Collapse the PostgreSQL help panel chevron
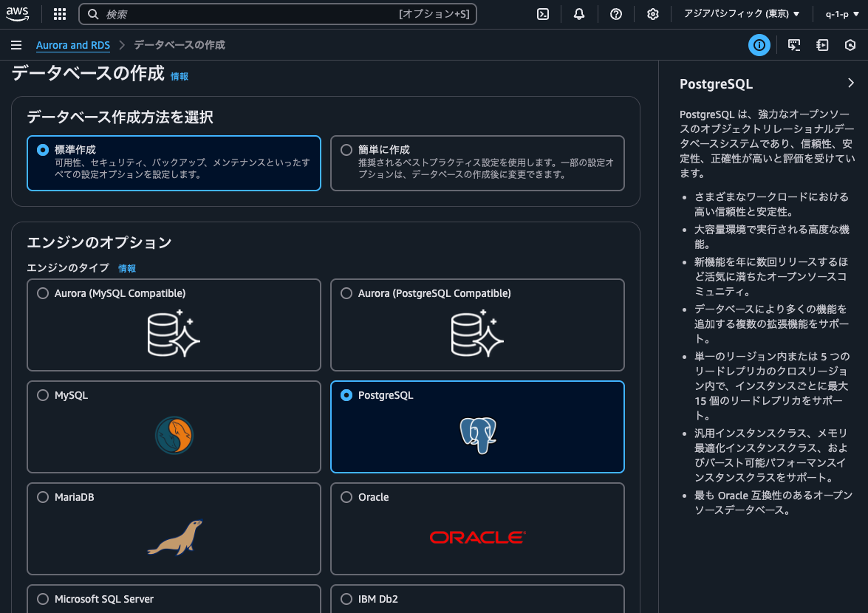The height and width of the screenshot is (613, 868). (x=851, y=83)
